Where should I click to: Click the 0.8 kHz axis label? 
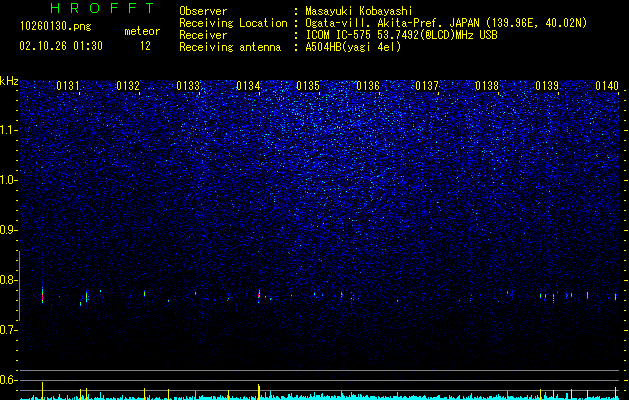tap(8, 280)
